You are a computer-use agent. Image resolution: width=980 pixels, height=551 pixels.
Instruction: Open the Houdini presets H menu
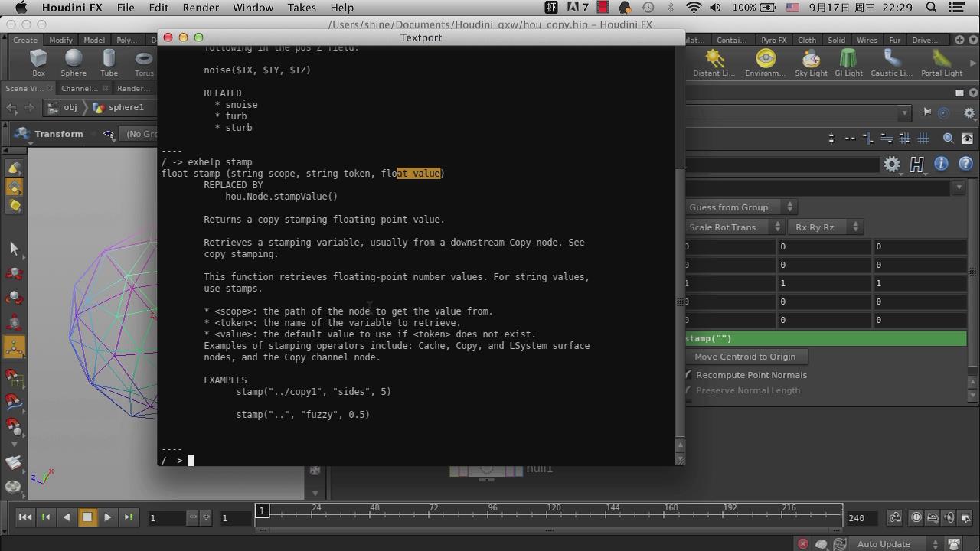pyautogui.click(x=917, y=164)
